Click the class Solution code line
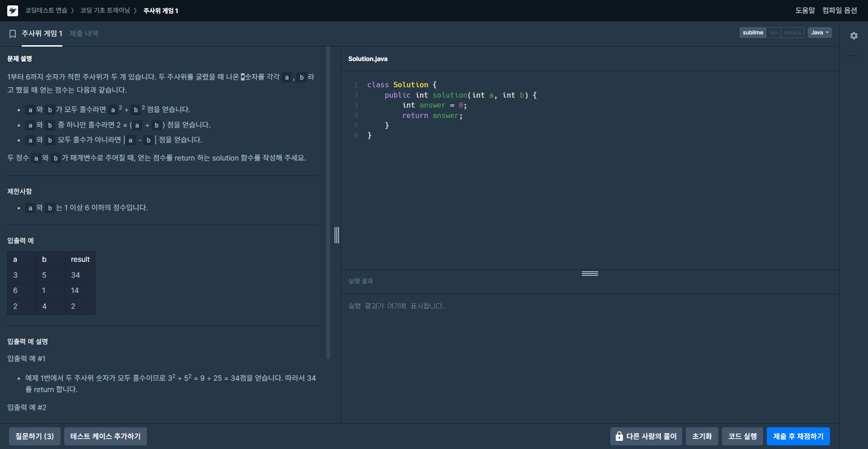Viewport: 868px width, 449px height. point(402,85)
